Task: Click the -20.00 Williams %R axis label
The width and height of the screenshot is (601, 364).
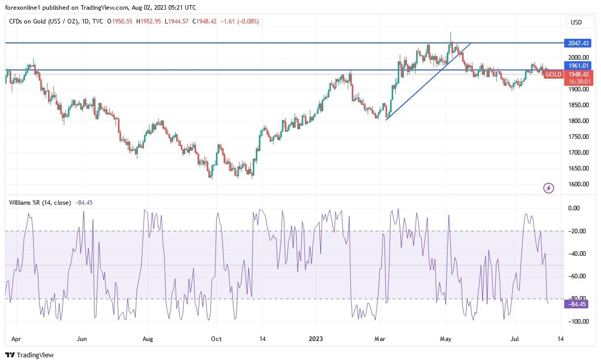Action: coord(576,231)
